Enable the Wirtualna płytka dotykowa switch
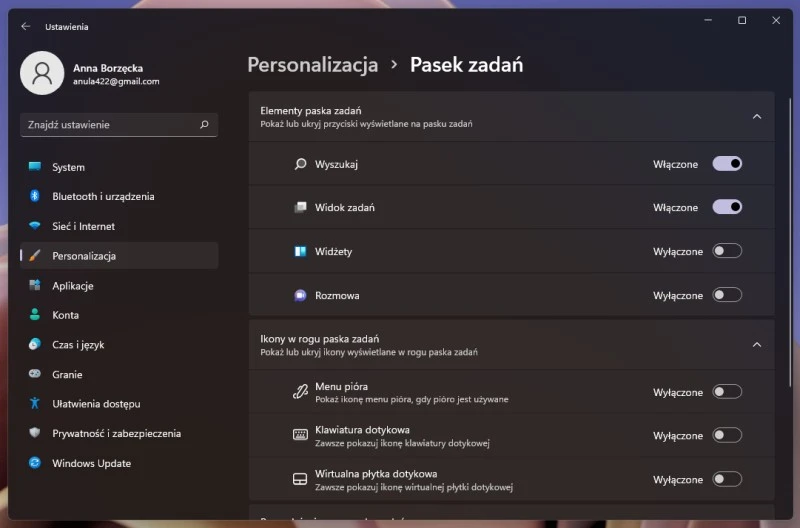The height and width of the screenshot is (528, 800). [727, 479]
